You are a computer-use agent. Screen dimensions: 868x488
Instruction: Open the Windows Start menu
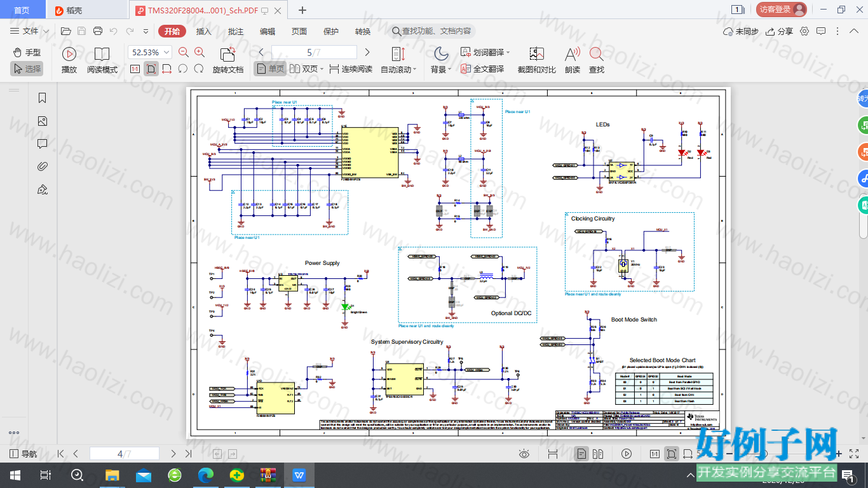click(15, 475)
